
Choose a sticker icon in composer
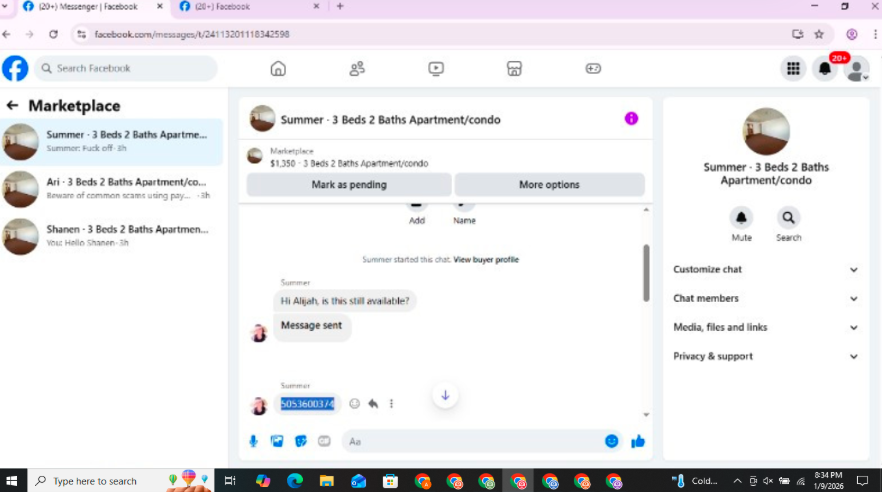301,441
